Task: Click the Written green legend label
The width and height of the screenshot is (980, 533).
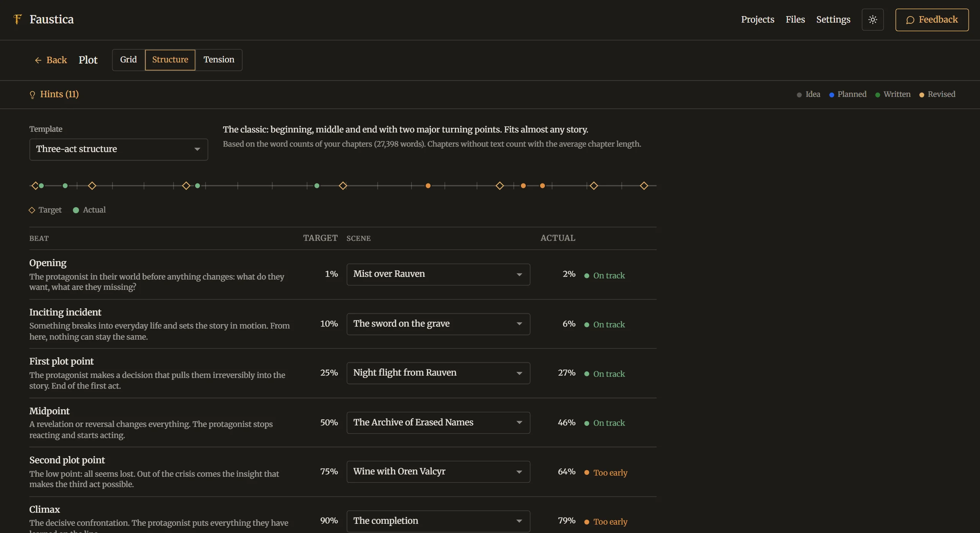Action: (897, 94)
